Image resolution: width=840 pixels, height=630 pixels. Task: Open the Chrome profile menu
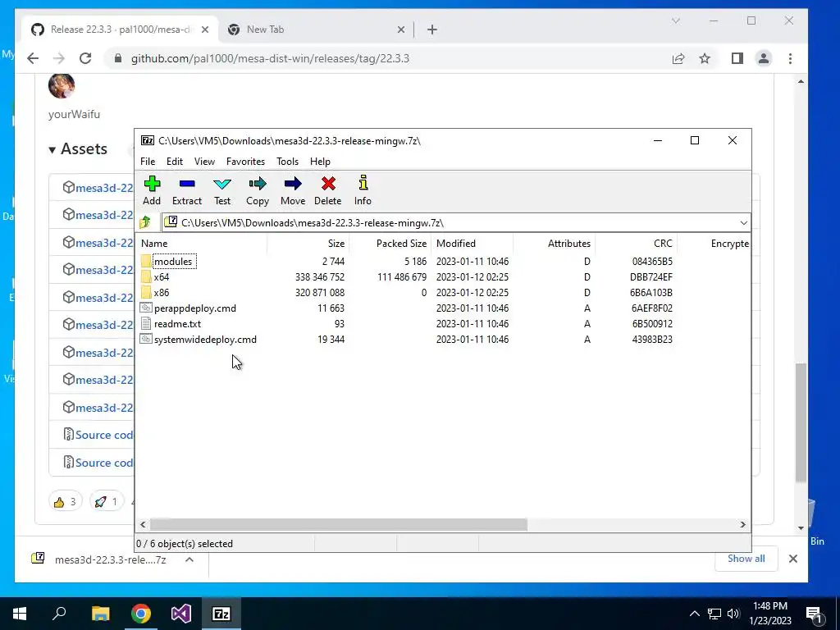764,58
